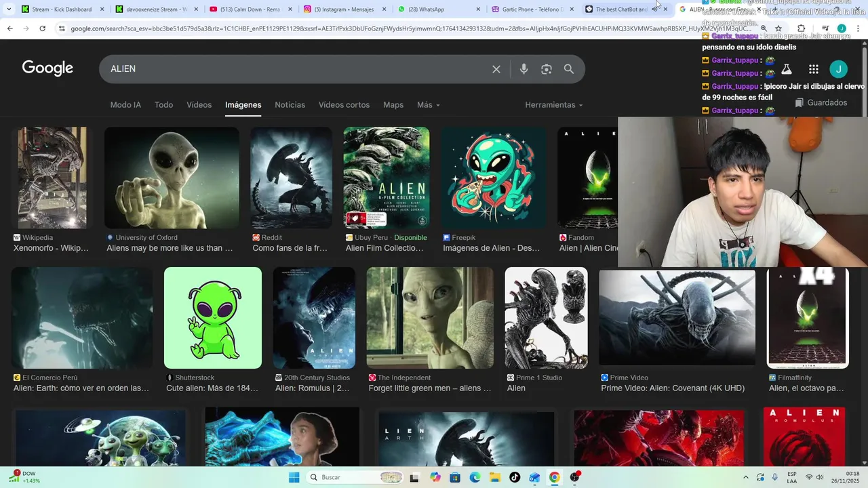Open the red-badged recording app on taskbar

click(575, 477)
